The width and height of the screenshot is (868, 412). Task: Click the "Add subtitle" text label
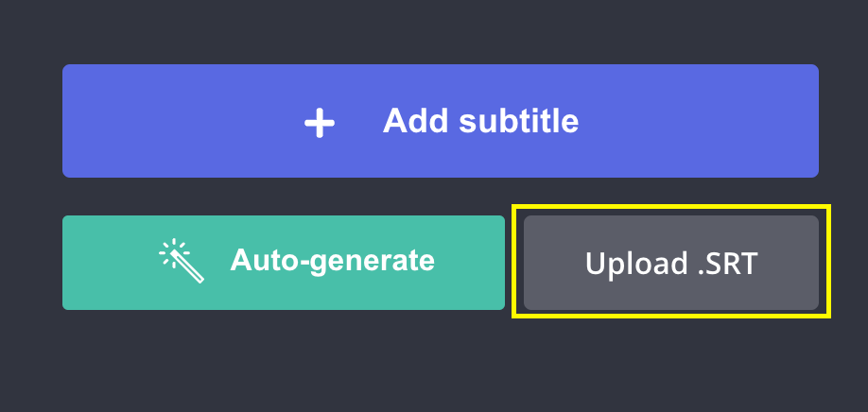tap(480, 121)
